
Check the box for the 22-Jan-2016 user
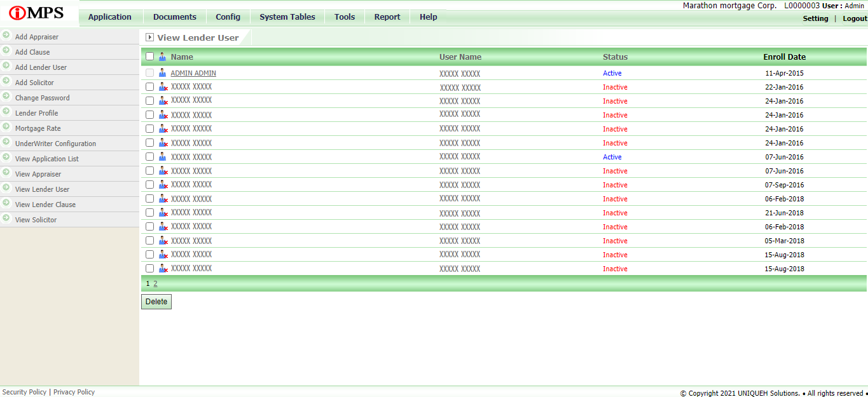149,87
